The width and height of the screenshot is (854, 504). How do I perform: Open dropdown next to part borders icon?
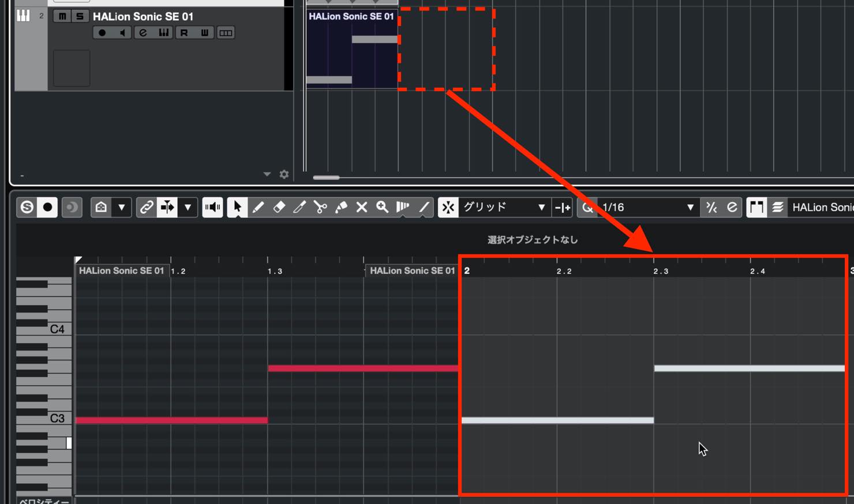(121, 207)
